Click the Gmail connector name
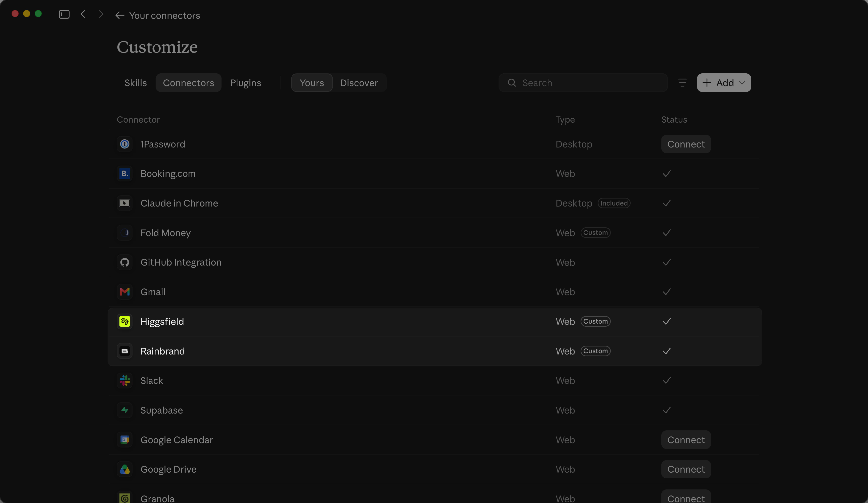Image resolution: width=868 pixels, height=503 pixels. coord(153,292)
